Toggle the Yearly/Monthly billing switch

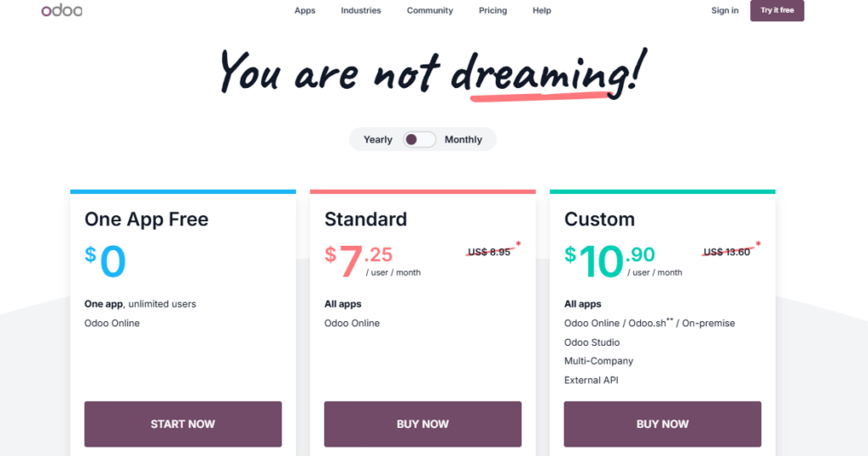click(x=420, y=140)
